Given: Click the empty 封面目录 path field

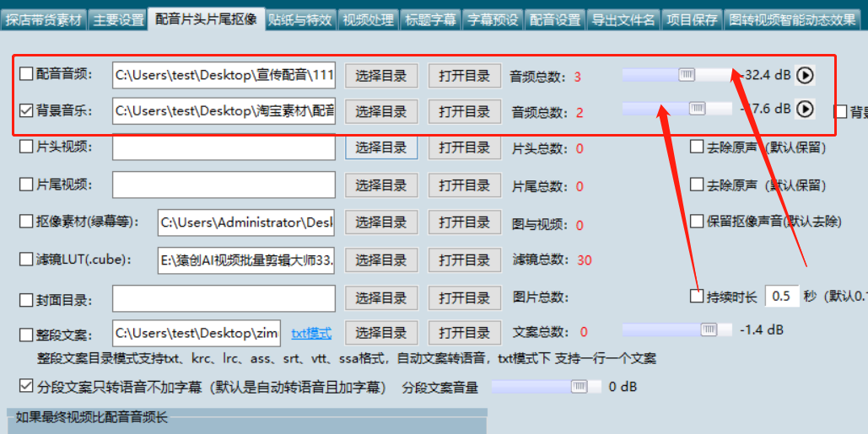Looking at the screenshot, I should [x=224, y=298].
